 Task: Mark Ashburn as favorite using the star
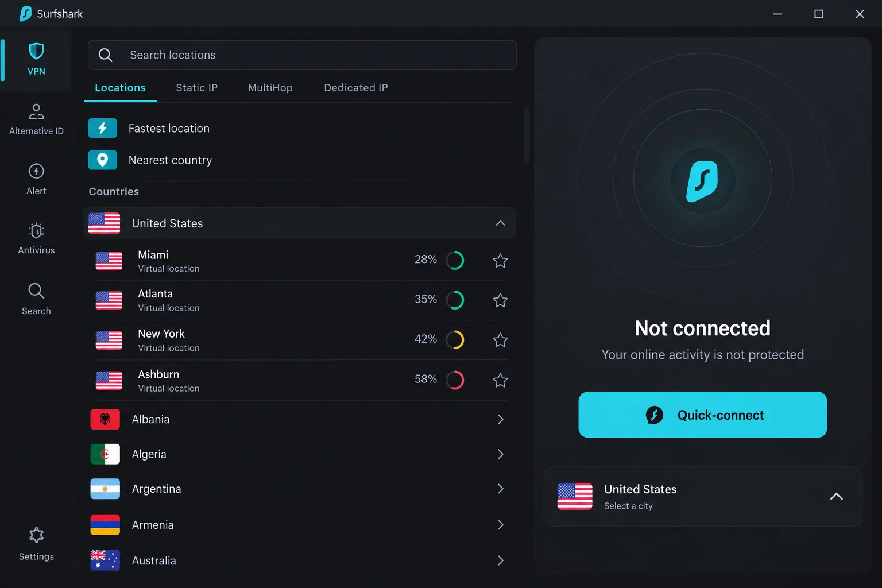tap(500, 380)
